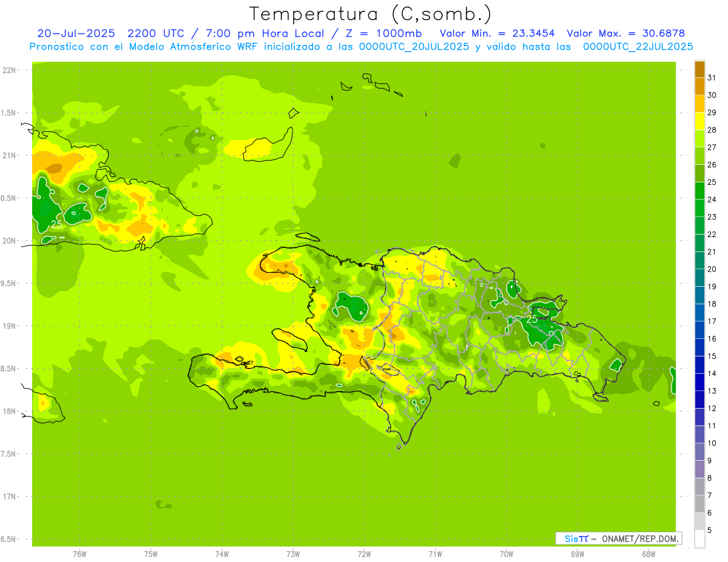Click the '25' contour label over Dominican Republic

click(x=531, y=319)
